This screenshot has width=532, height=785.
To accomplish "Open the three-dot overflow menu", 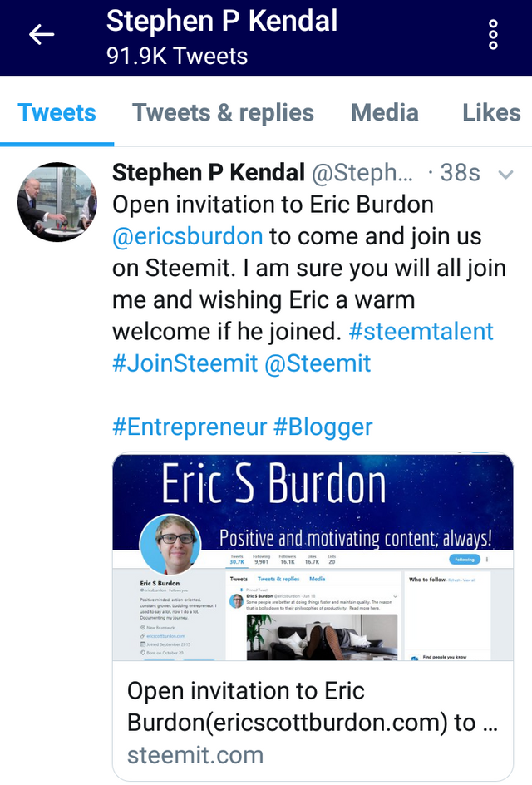I will click(x=493, y=35).
